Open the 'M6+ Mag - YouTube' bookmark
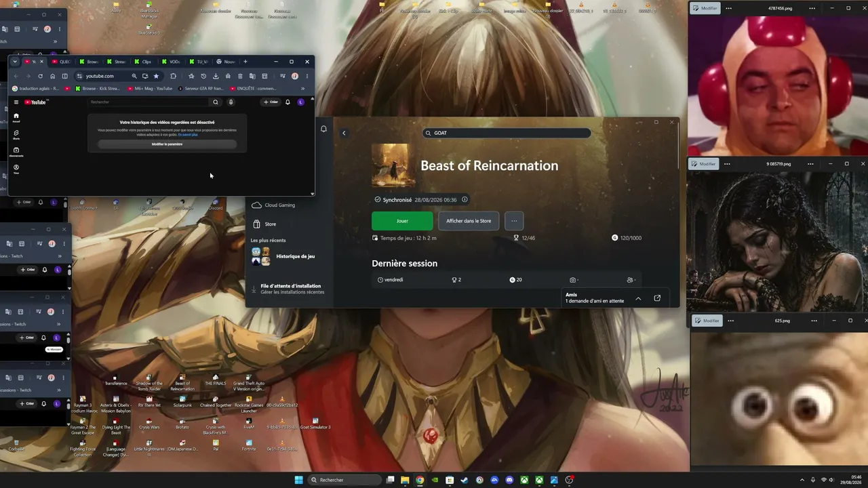The image size is (868, 488). (x=151, y=88)
